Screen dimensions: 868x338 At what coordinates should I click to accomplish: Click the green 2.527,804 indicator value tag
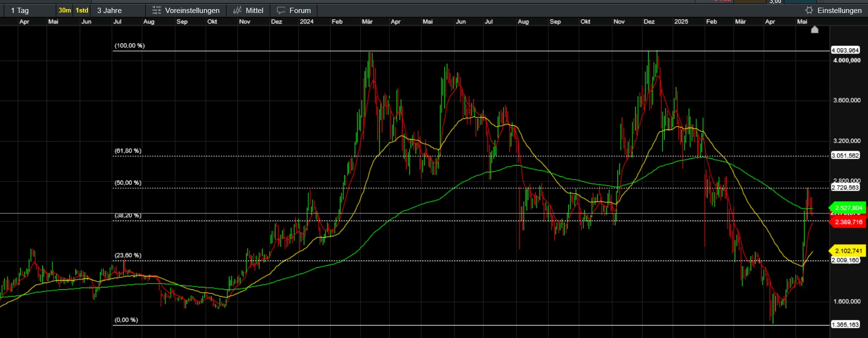(847, 208)
